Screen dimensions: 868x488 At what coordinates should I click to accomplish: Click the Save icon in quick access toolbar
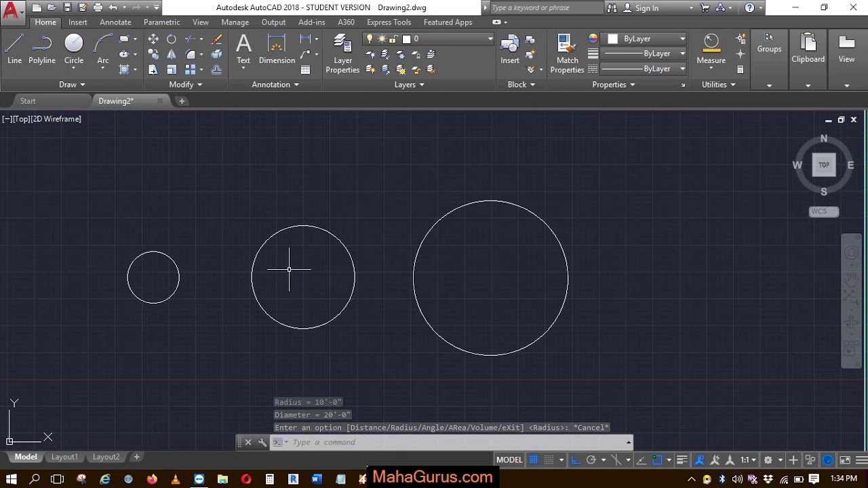pyautogui.click(x=67, y=7)
